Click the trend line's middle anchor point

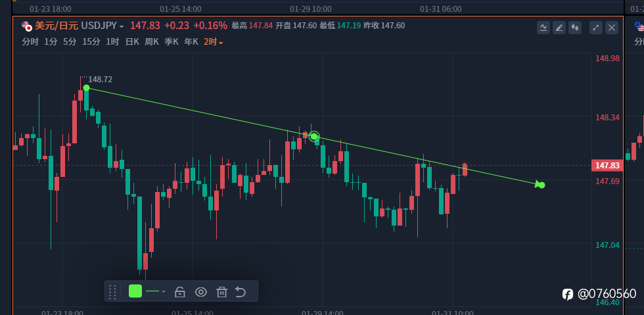tap(314, 137)
